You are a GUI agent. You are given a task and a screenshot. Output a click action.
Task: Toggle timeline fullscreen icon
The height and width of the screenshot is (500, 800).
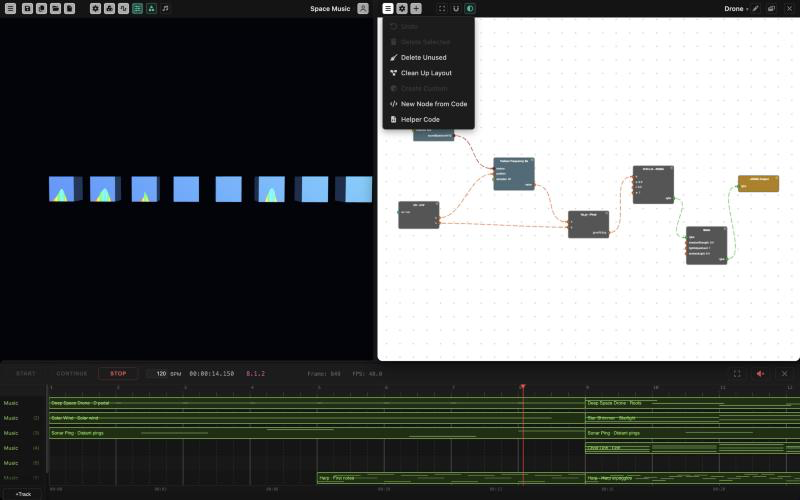pos(737,373)
